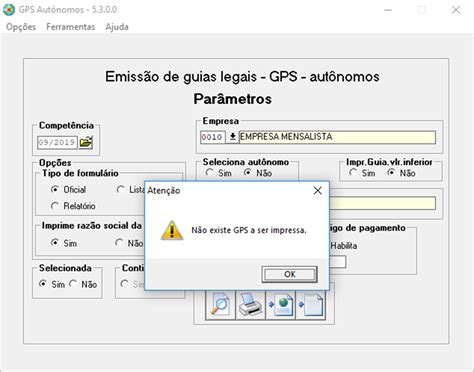The image size is (474, 372).
Task: Open the Ajuda menu
Action: click(117, 27)
